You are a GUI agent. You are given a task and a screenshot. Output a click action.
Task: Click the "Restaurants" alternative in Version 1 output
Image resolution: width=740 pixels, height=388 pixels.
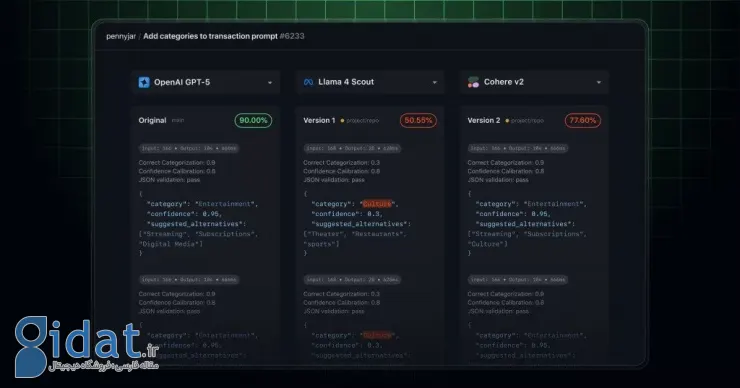pos(377,234)
